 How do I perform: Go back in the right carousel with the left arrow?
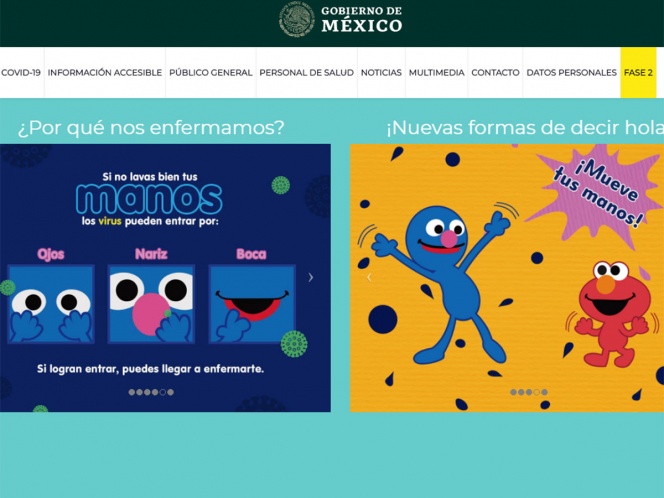coord(369,277)
